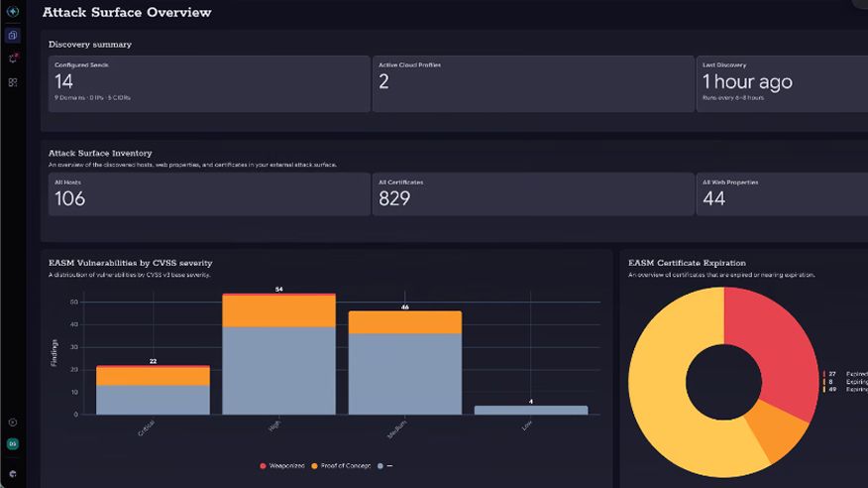Open the Last Discovery card
The image size is (868, 488).
(x=782, y=83)
